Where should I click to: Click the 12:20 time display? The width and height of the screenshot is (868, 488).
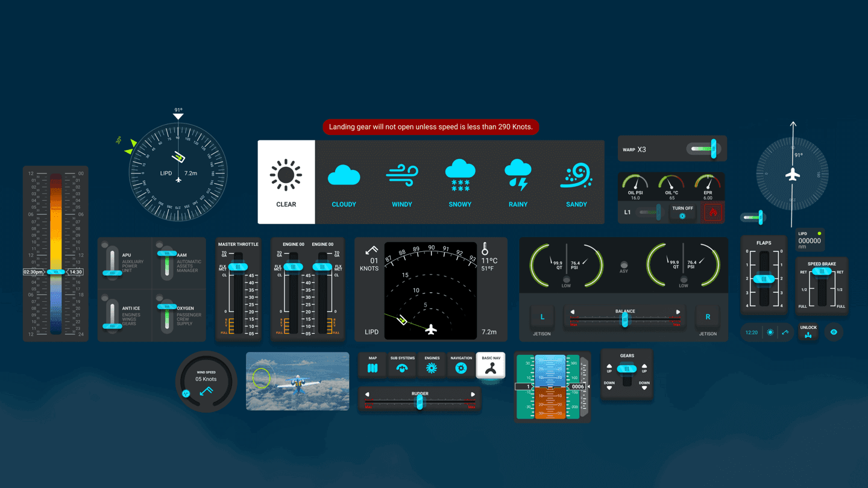(x=751, y=333)
